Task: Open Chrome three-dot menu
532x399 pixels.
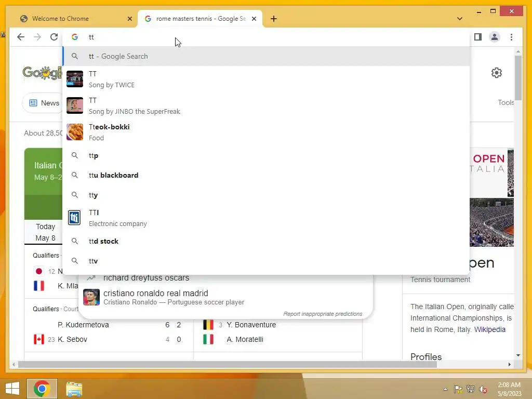Action: [x=511, y=37]
